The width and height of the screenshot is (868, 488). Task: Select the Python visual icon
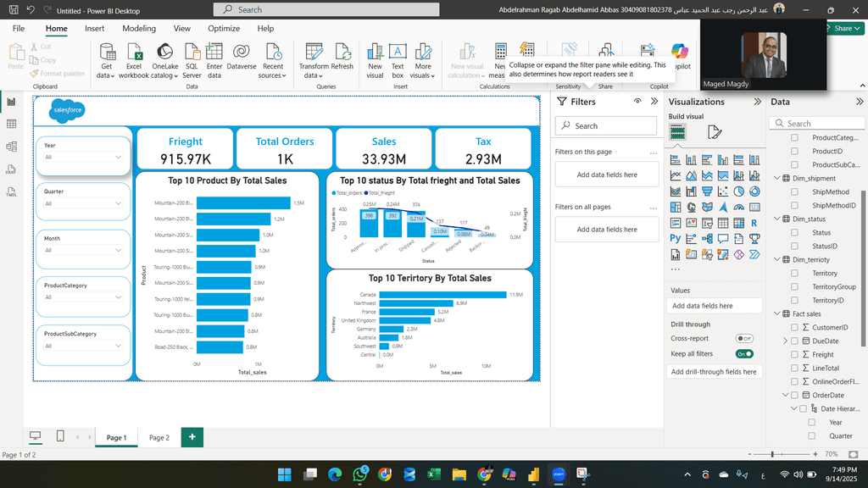(676, 239)
